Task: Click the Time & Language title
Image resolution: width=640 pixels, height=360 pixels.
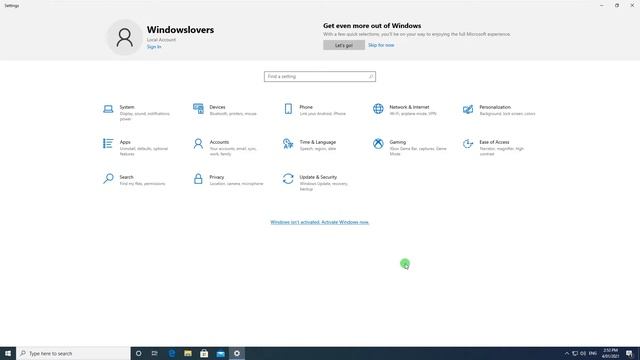Action: (x=318, y=142)
